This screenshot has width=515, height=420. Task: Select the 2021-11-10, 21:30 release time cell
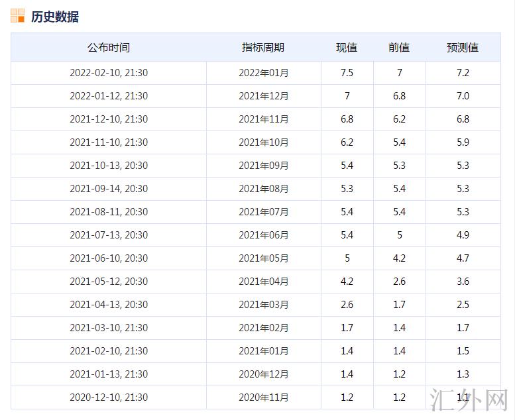pos(109,142)
